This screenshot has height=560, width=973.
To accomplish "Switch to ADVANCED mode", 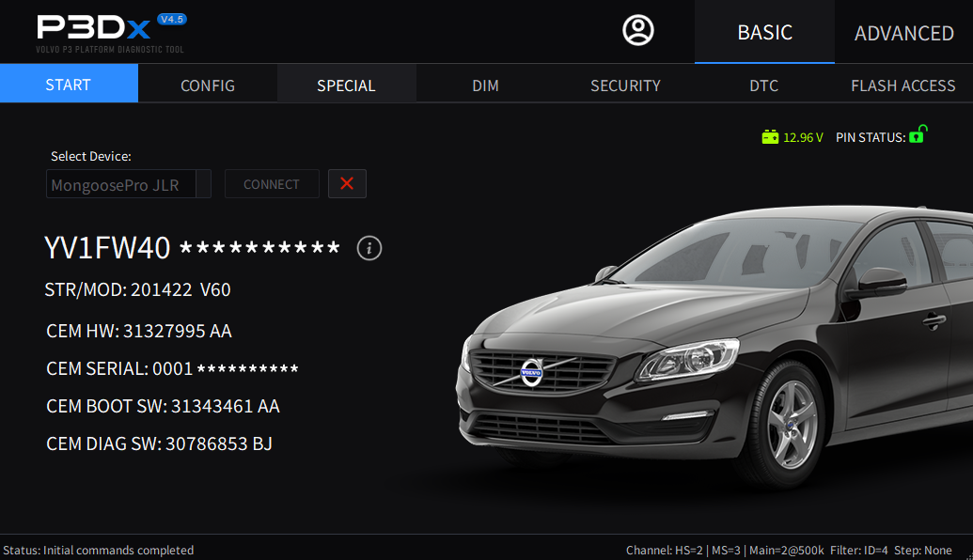I will pos(903,32).
